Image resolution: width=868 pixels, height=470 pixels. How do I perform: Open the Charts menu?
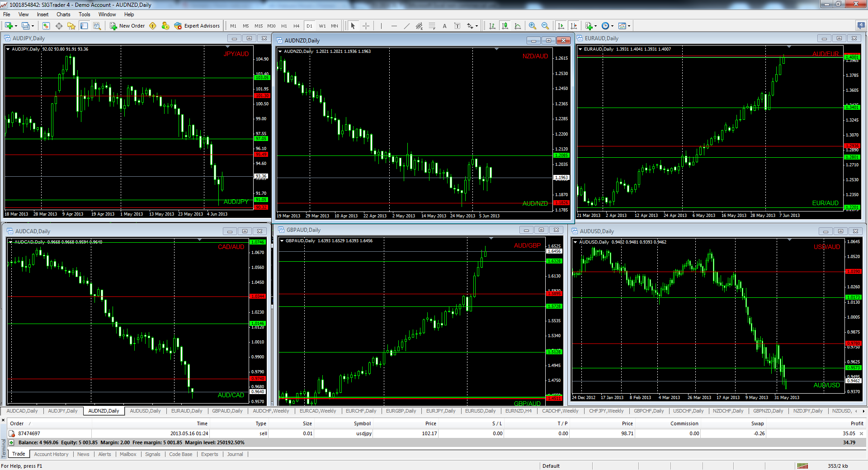pyautogui.click(x=63, y=14)
